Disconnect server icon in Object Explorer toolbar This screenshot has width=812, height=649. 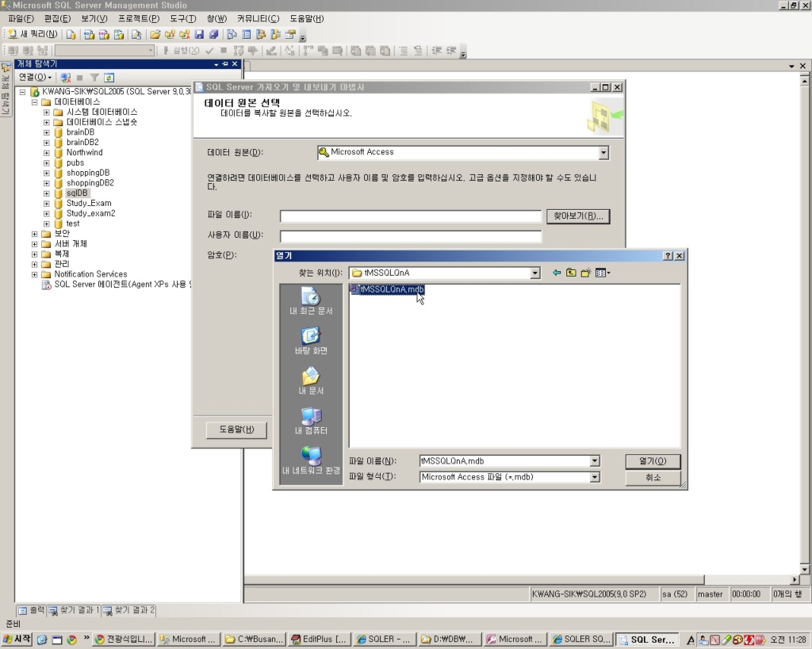[65, 78]
